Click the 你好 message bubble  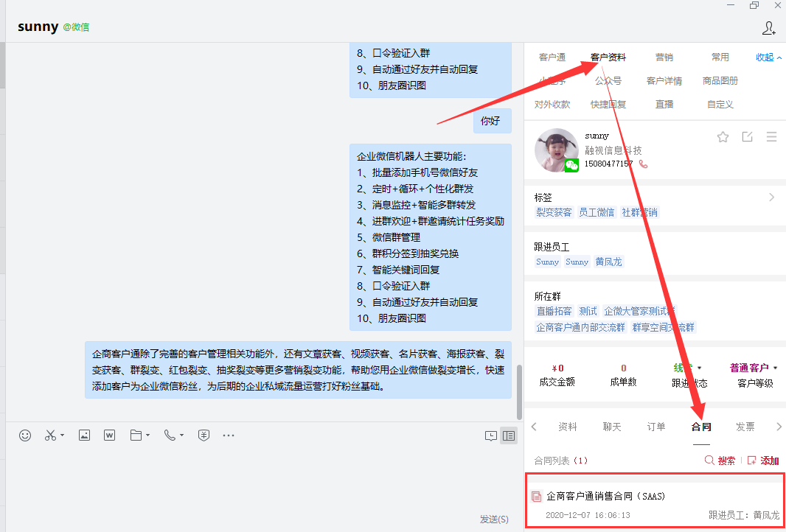point(491,121)
